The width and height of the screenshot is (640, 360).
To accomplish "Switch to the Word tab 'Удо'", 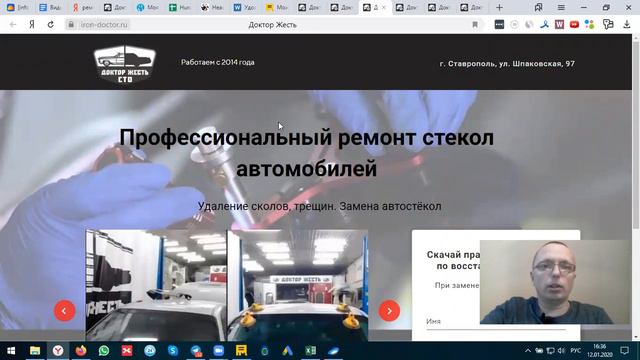I will [244, 7].
